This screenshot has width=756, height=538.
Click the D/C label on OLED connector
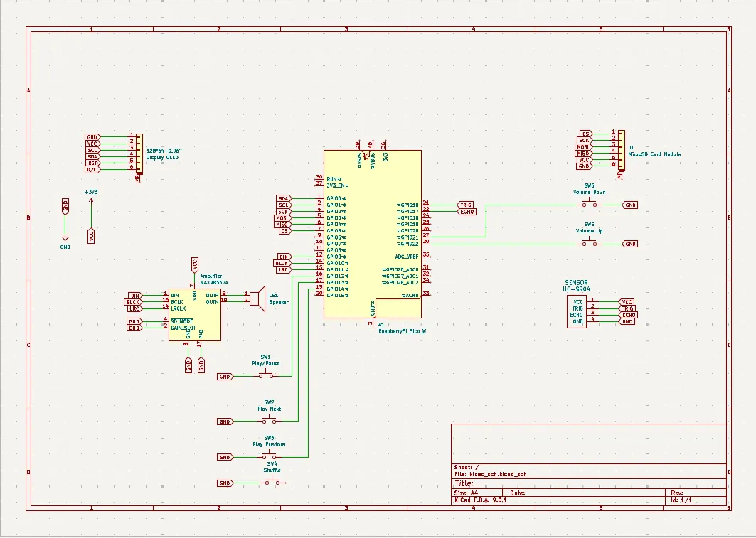click(92, 170)
